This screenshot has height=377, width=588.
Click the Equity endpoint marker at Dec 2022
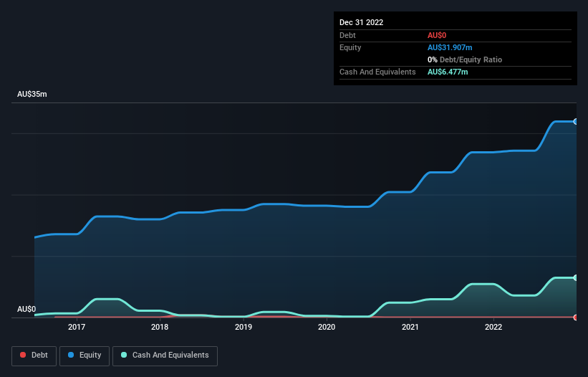(x=576, y=122)
